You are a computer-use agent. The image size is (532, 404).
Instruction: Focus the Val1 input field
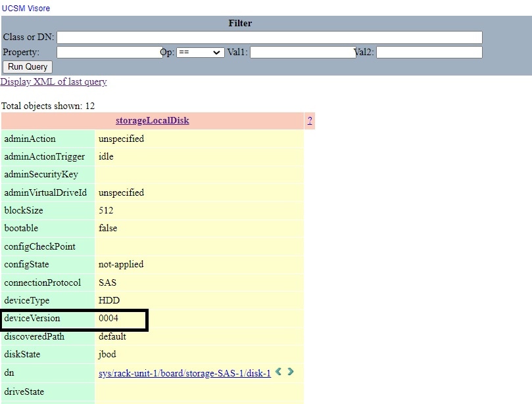tap(303, 52)
